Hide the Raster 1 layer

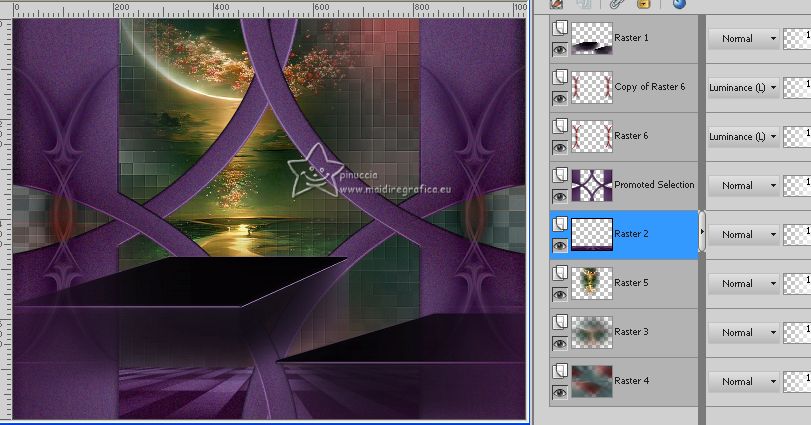pos(560,50)
